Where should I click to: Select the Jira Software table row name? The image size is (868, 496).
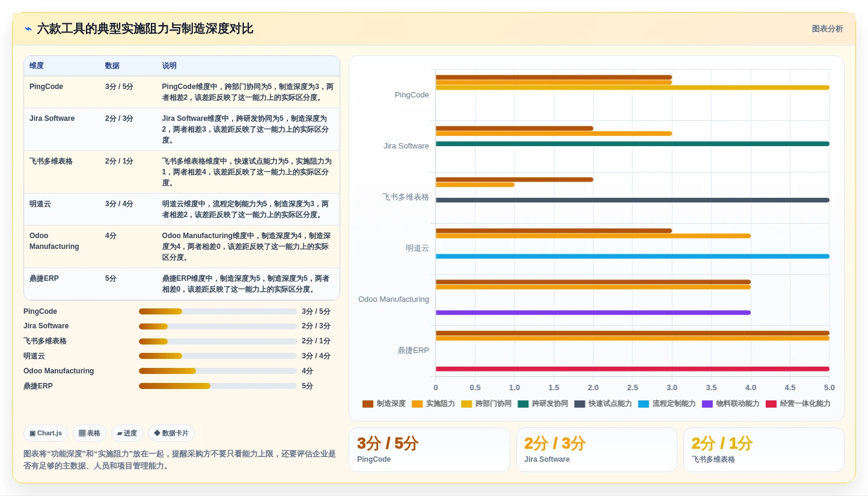[52, 118]
